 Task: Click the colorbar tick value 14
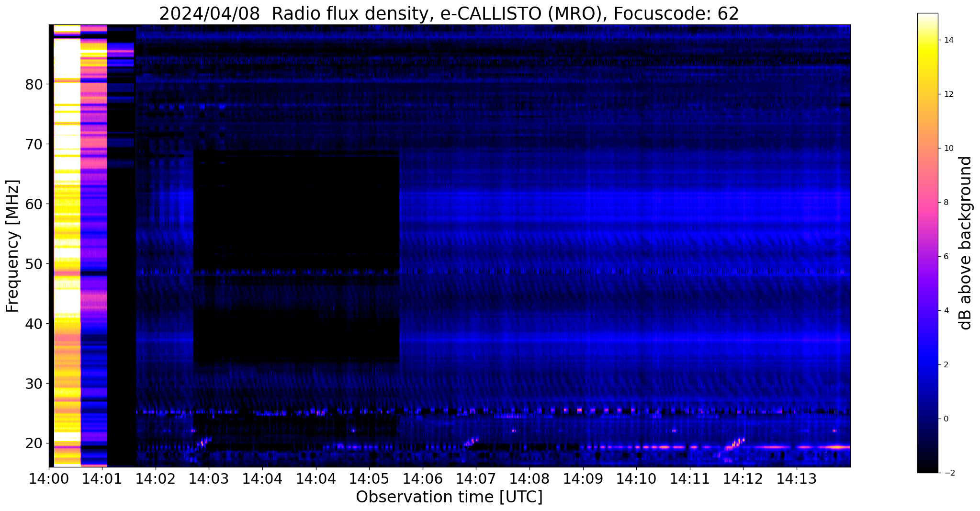948,40
